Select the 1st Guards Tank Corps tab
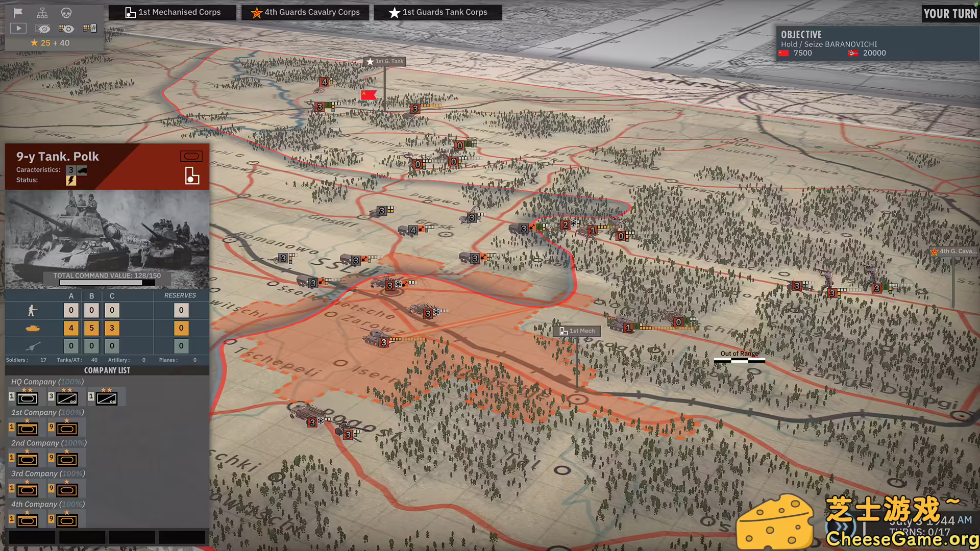The width and height of the screenshot is (980, 551). [438, 12]
